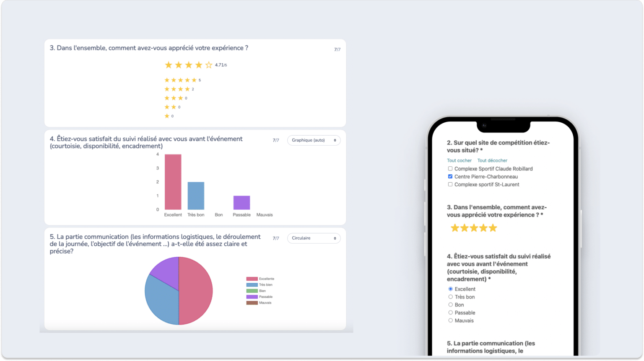The height and width of the screenshot is (361, 644).
Task: Click the two-star row in rating breakdown
Action: tap(172, 107)
